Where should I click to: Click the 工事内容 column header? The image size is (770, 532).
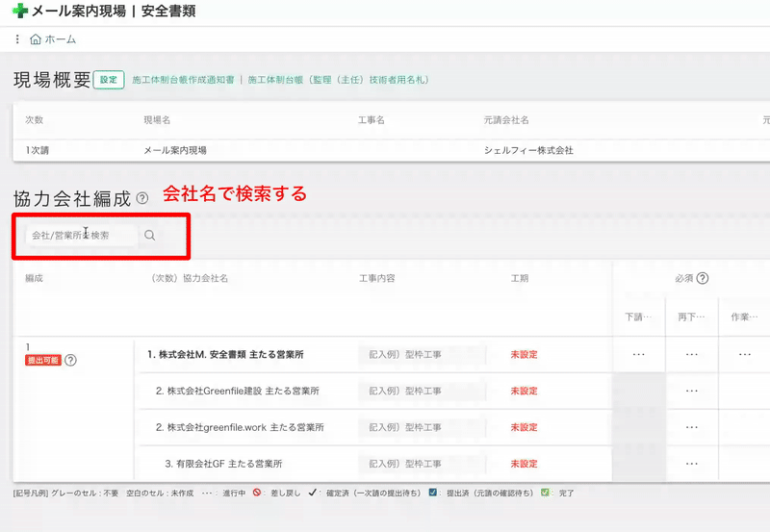point(376,278)
